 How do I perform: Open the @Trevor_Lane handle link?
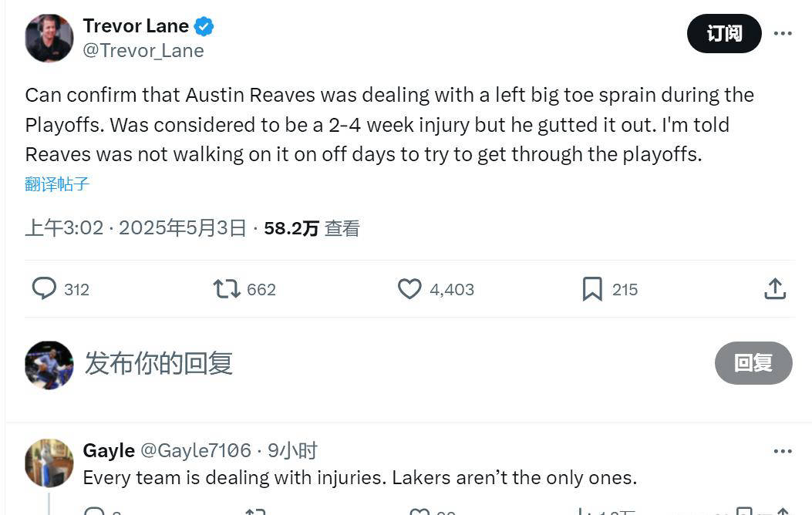(x=143, y=51)
